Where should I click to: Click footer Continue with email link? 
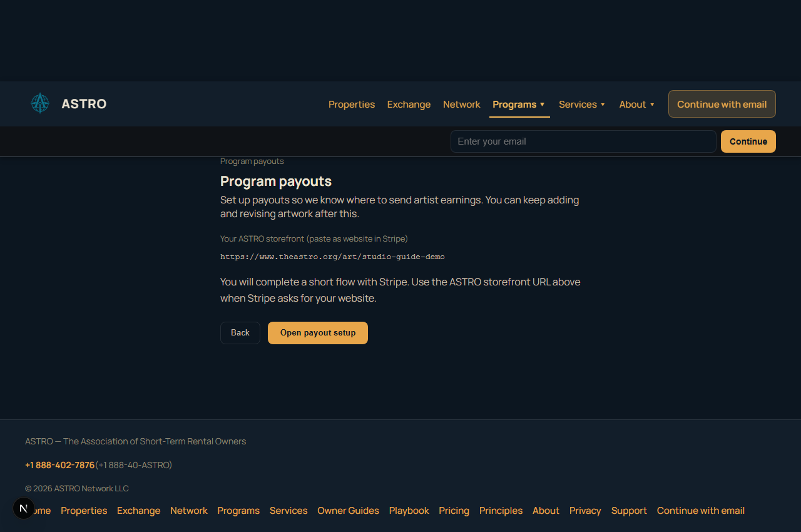(701, 511)
